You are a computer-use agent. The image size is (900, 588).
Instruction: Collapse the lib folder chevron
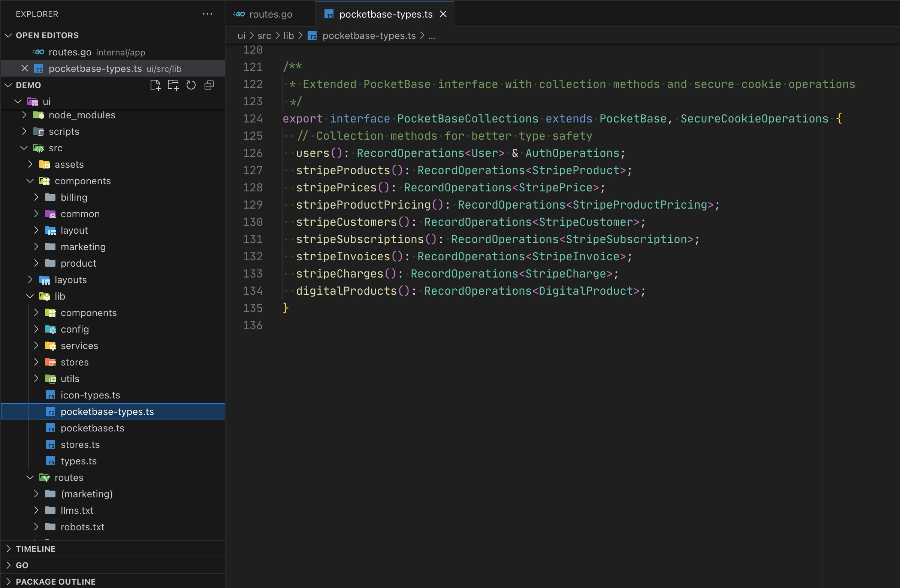(30, 296)
